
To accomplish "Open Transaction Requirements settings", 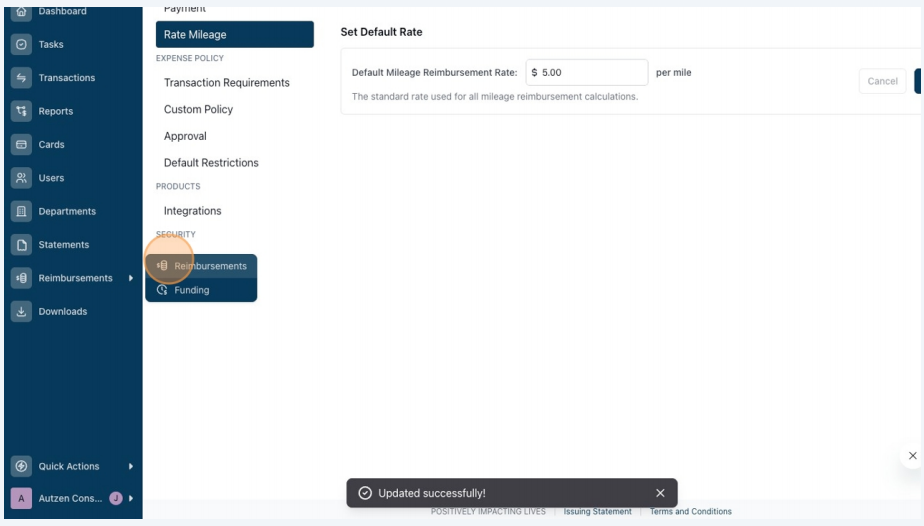I will (227, 82).
